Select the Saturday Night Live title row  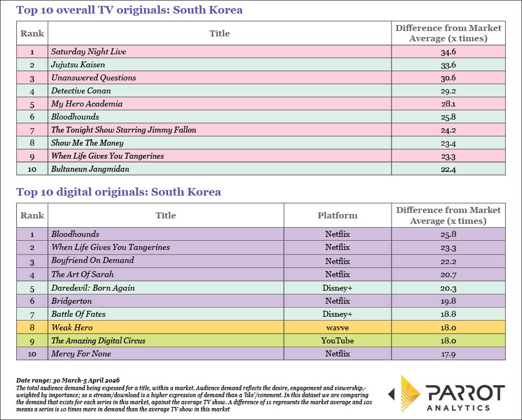88,52
